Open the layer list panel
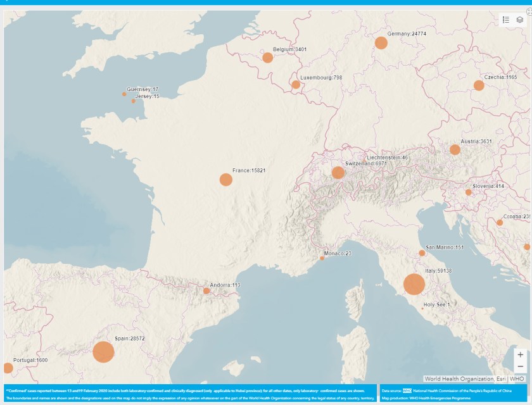Viewport: 532px width, 405px height. tap(519, 20)
